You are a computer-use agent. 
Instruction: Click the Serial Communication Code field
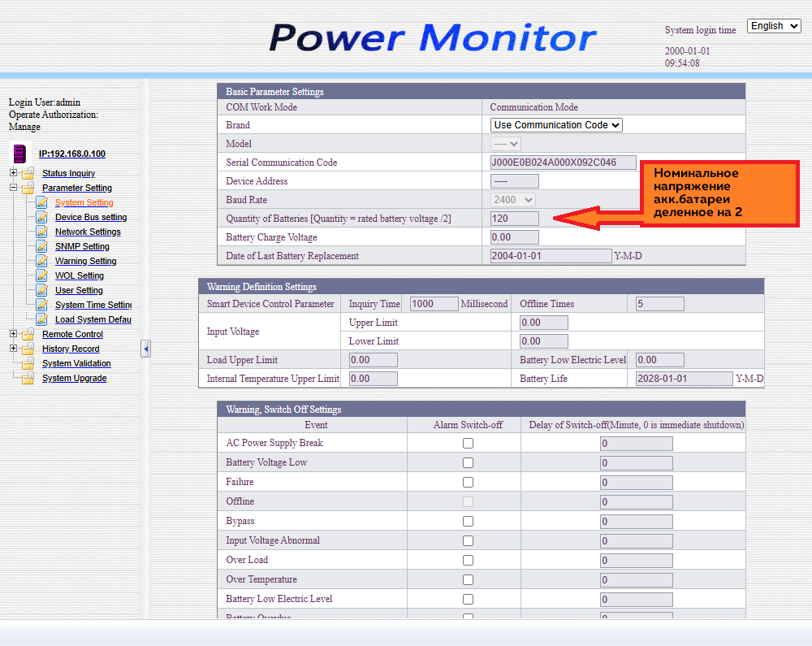(563, 163)
